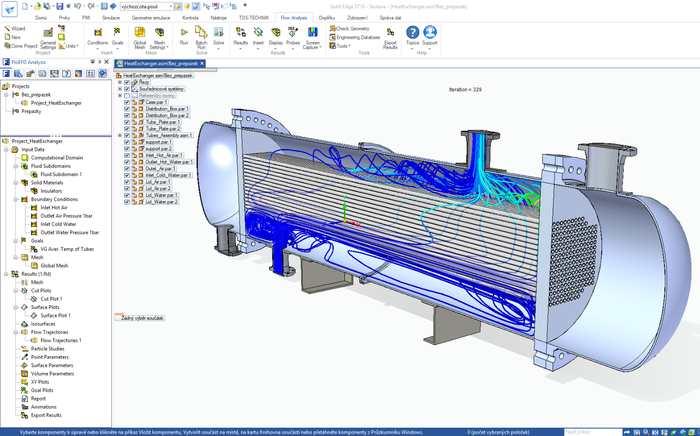Open the Support help button

429,36
